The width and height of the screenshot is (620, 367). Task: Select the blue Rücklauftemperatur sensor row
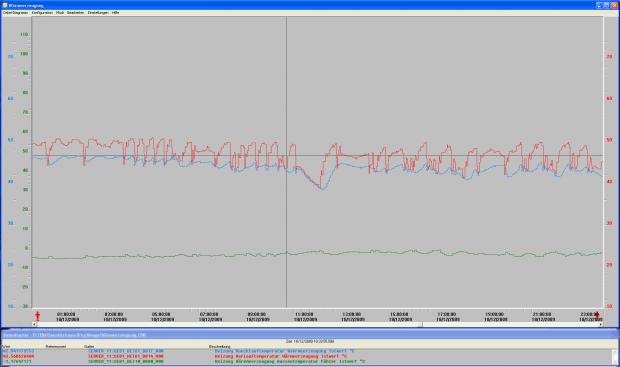click(306, 351)
